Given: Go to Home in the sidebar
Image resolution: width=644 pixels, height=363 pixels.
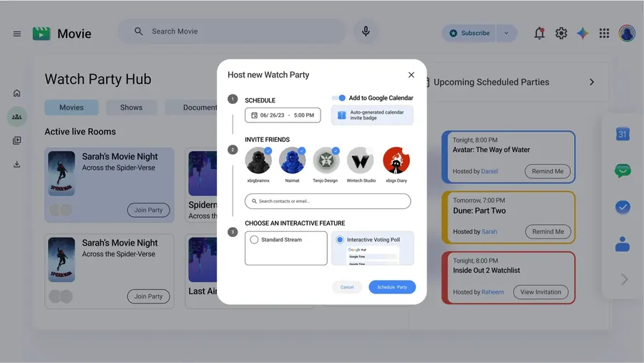Looking at the screenshot, I should [x=17, y=93].
